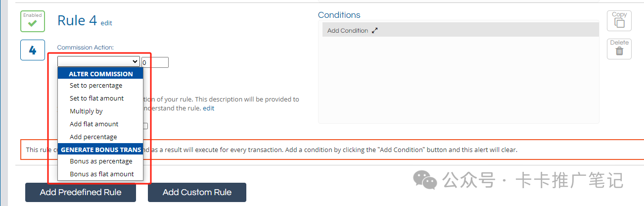This screenshot has width=644, height=206.
Task: Select "Set to flat amount" option
Action: [x=96, y=99]
